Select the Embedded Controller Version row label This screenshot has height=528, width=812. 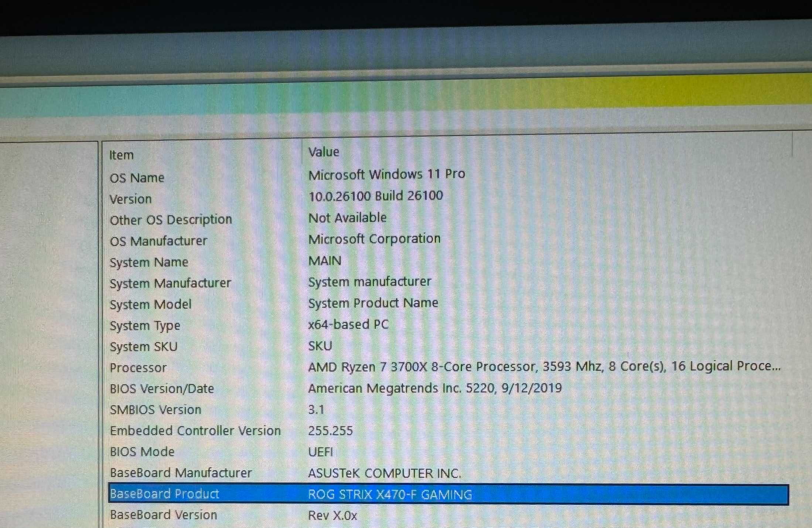click(195, 431)
